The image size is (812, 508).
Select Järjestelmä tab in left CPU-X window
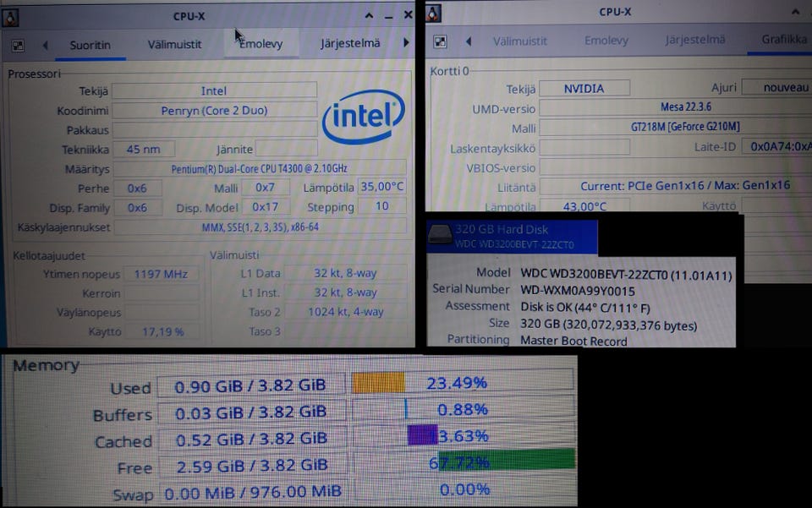tap(350, 43)
